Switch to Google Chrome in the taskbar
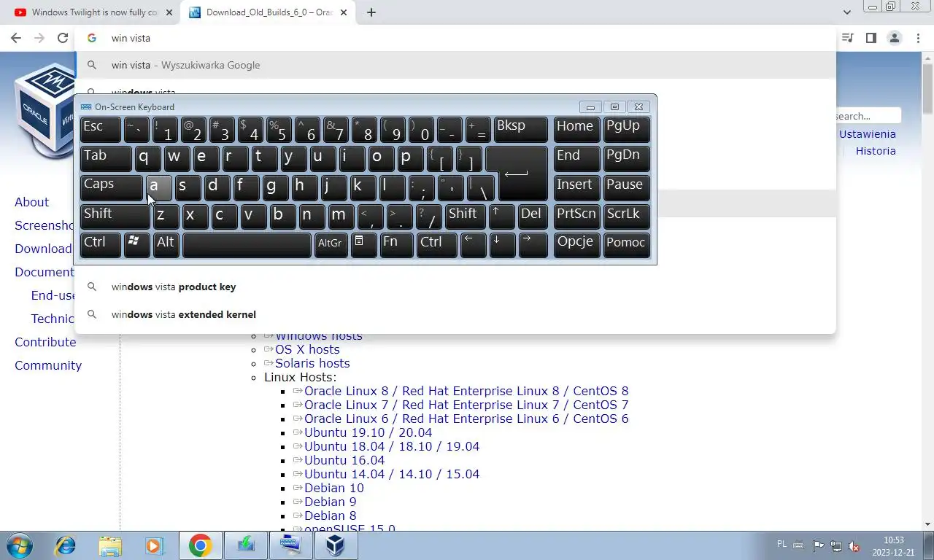This screenshot has width=934, height=560. point(201,545)
